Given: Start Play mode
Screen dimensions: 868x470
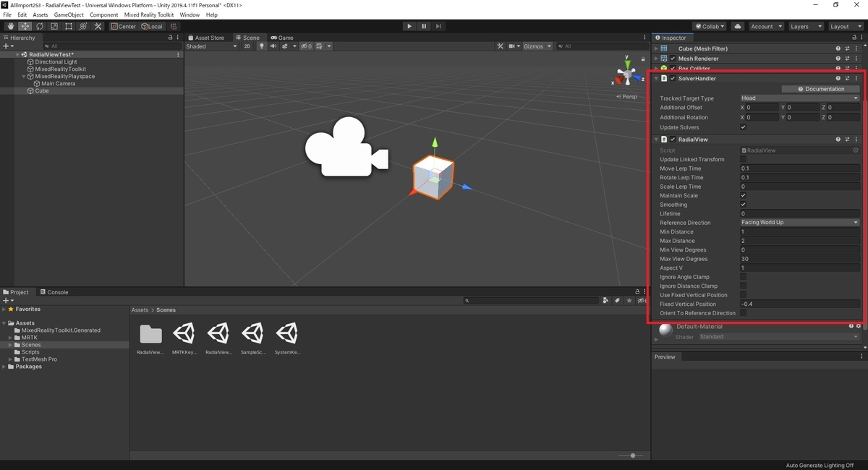Looking at the screenshot, I should pyautogui.click(x=409, y=26).
